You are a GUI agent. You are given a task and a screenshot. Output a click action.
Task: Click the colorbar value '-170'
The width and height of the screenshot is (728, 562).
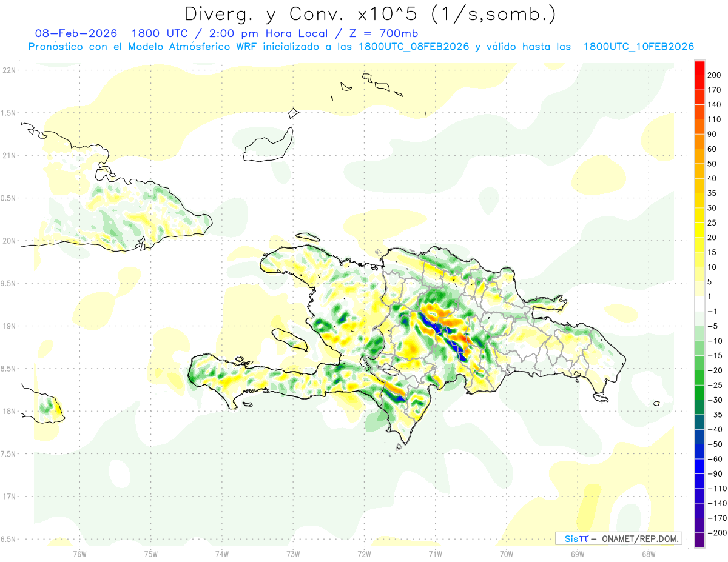(x=716, y=518)
